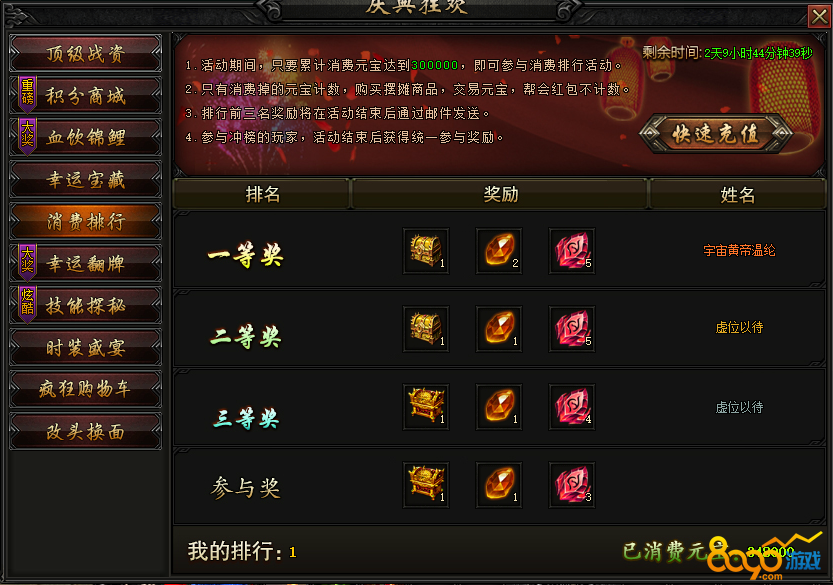Select the first prize orange gem icon

[499, 251]
